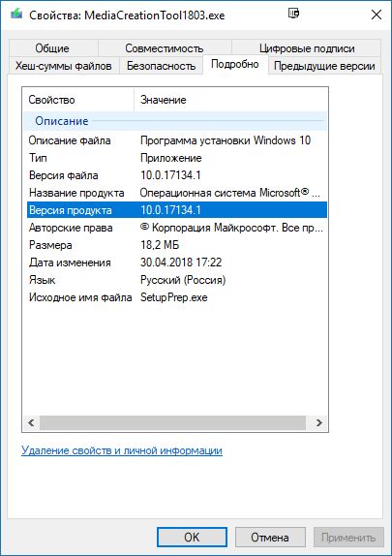Click the Свойство column header
The image size is (392, 556).
(x=78, y=100)
